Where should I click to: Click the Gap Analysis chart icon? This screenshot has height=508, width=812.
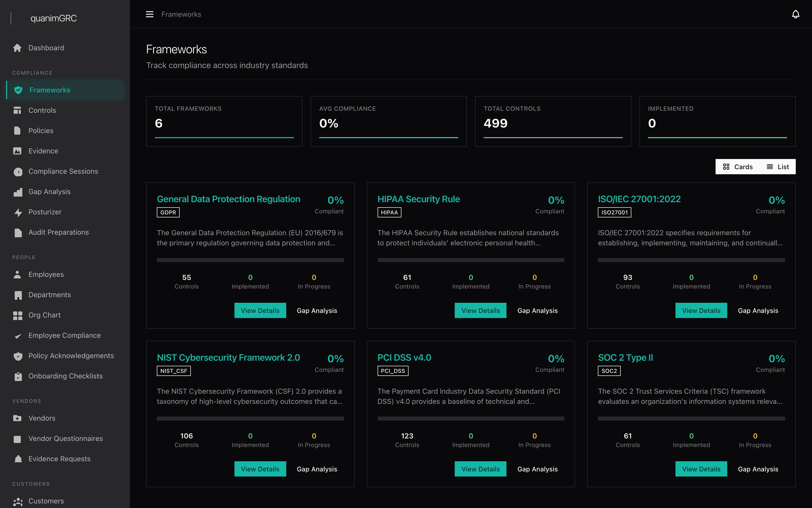pyautogui.click(x=18, y=192)
